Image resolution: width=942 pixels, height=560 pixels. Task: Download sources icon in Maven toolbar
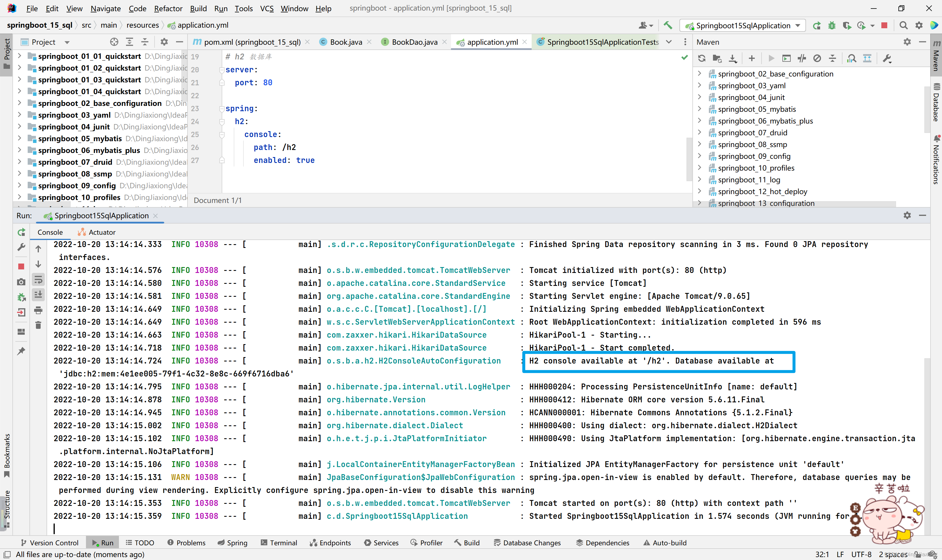pos(733,59)
